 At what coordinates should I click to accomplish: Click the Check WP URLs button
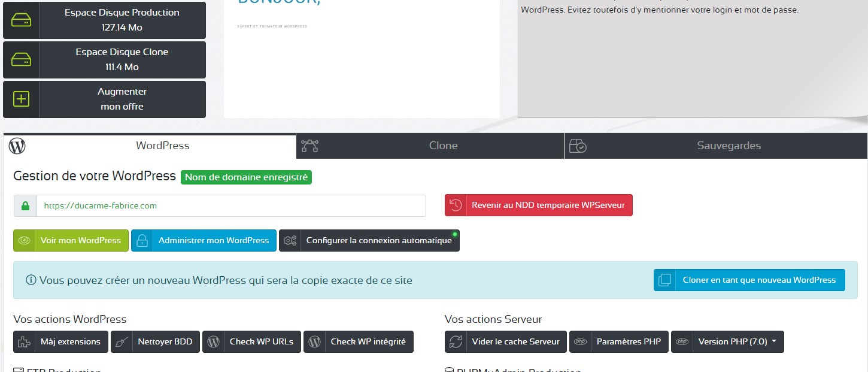click(251, 341)
